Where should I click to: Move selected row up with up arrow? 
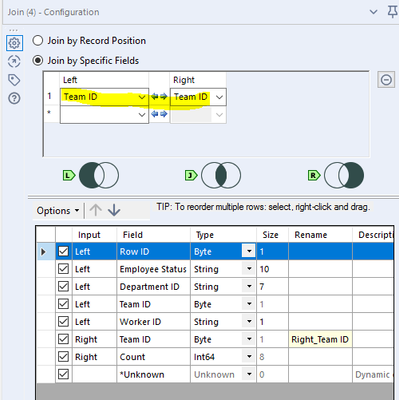click(96, 210)
